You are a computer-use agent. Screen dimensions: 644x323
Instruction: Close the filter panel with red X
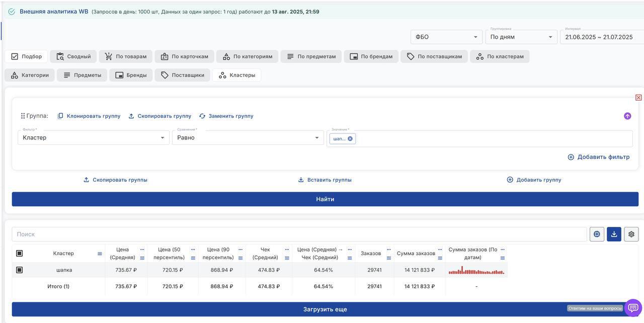click(x=638, y=98)
